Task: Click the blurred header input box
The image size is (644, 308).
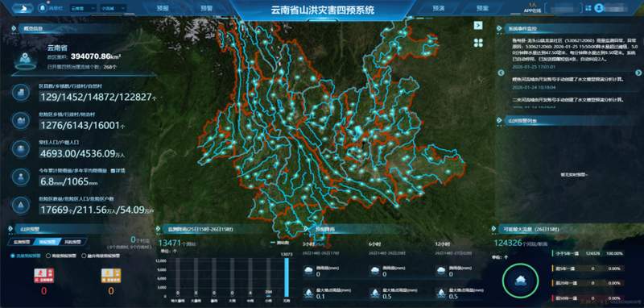Action: pos(564,8)
